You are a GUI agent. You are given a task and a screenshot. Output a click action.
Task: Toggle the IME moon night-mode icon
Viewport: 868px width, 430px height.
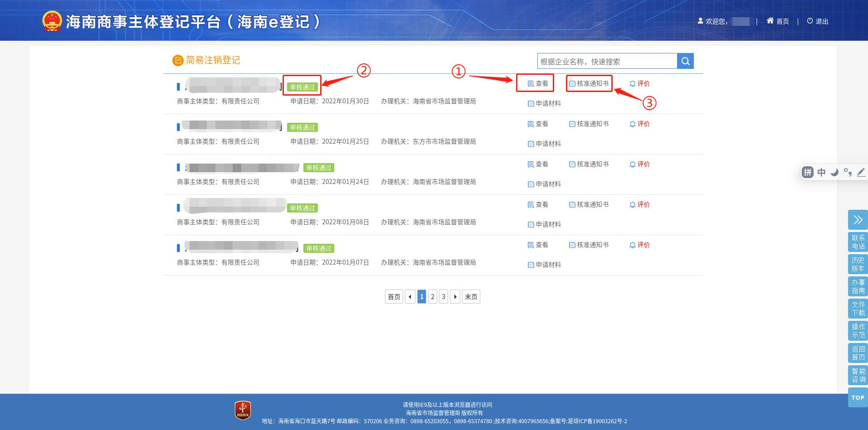pos(834,172)
